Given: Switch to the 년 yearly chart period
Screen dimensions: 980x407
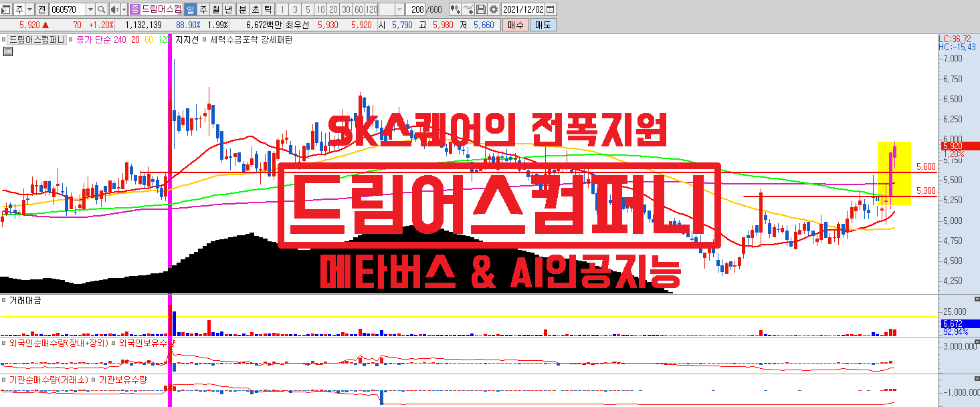Looking at the screenshot, I should pos(228,9).
